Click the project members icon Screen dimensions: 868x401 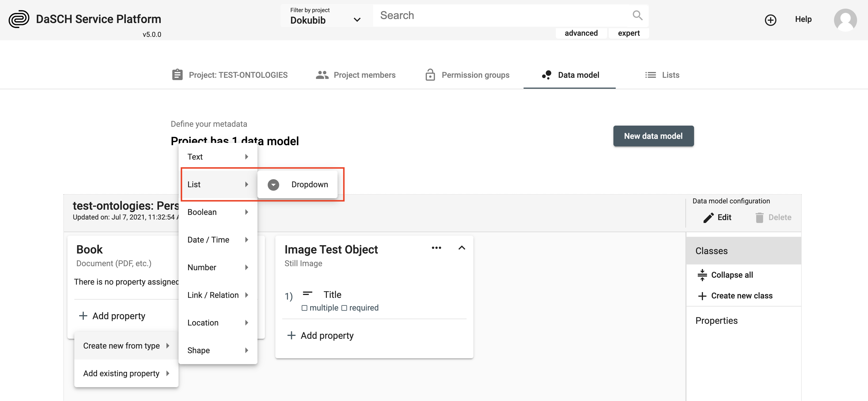pos(322,75)
